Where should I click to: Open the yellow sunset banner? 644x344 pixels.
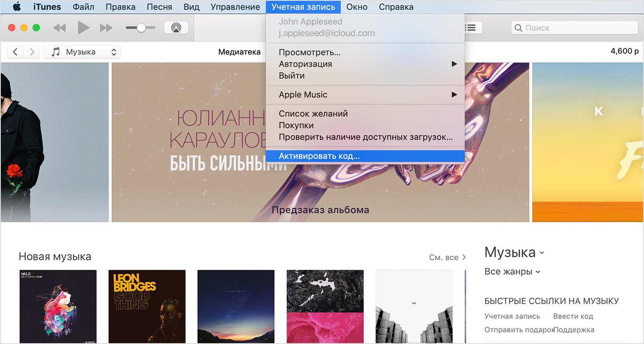coord(588,142)
